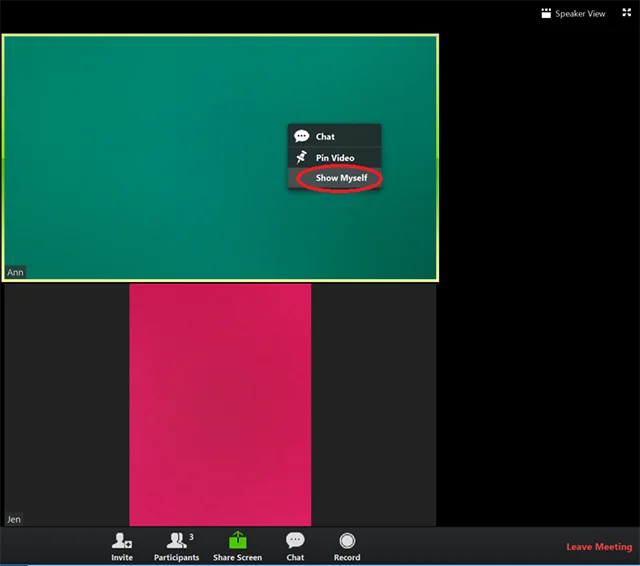The image size is (640, 566).
Task: Click Jen's pink video tile
Action: point(220,405)
